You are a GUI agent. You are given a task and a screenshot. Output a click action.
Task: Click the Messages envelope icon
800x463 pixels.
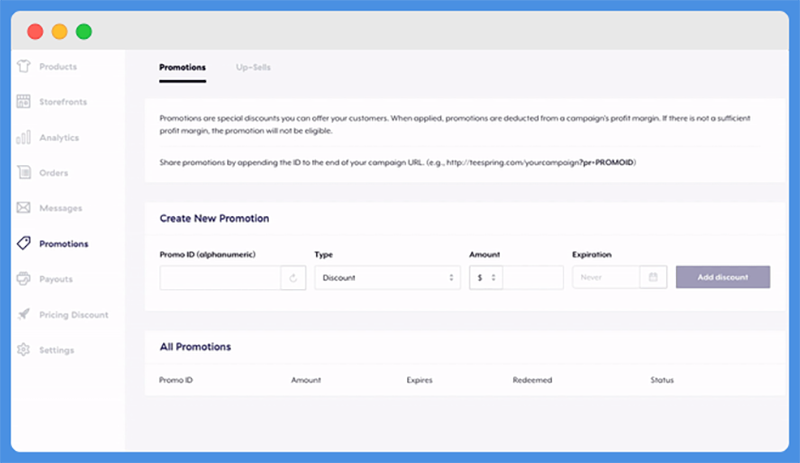tap(23, 207)
